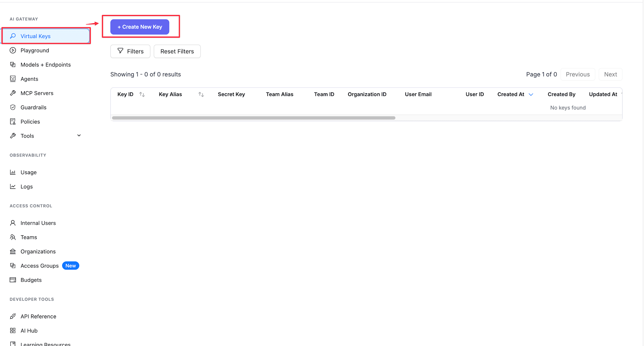The image size is (644, 346).
Task: Select the Guardrails shield icon
Action: [x=13, y=107]
